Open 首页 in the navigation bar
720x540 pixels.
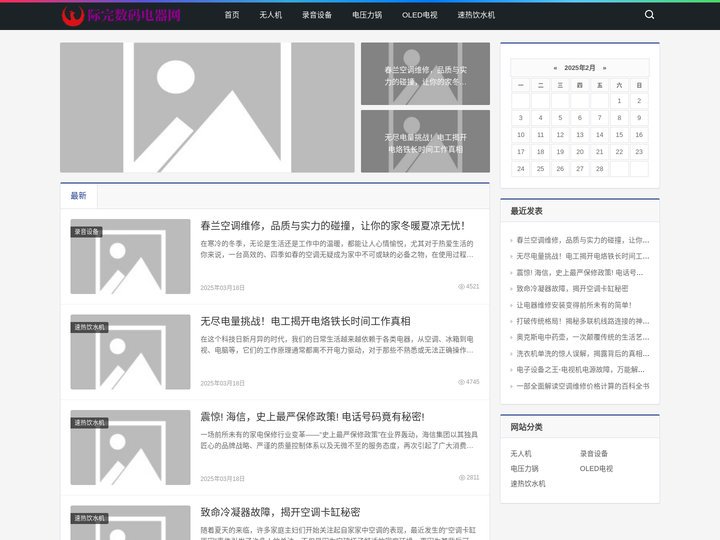click(232, 15)
